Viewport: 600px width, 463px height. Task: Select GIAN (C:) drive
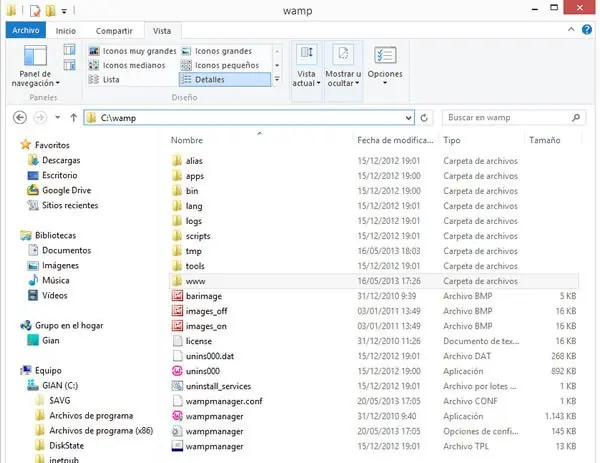pos(52,385)
